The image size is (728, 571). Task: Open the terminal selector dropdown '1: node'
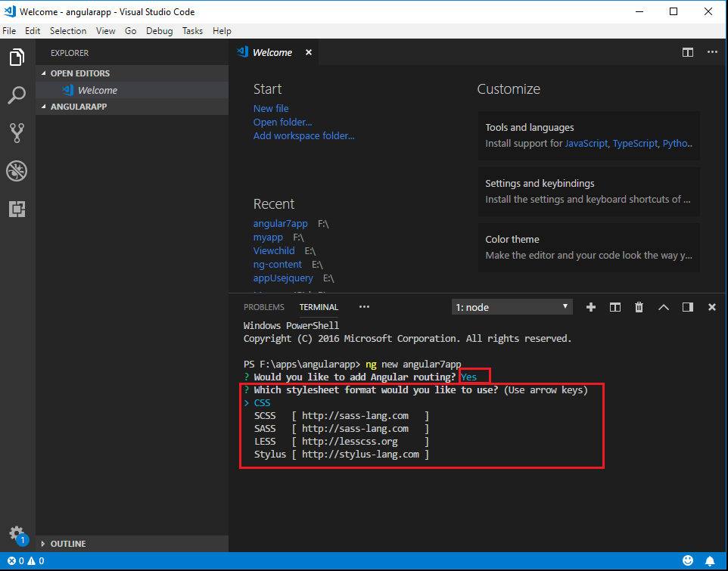pyautogui.click(x=512, y=307)
